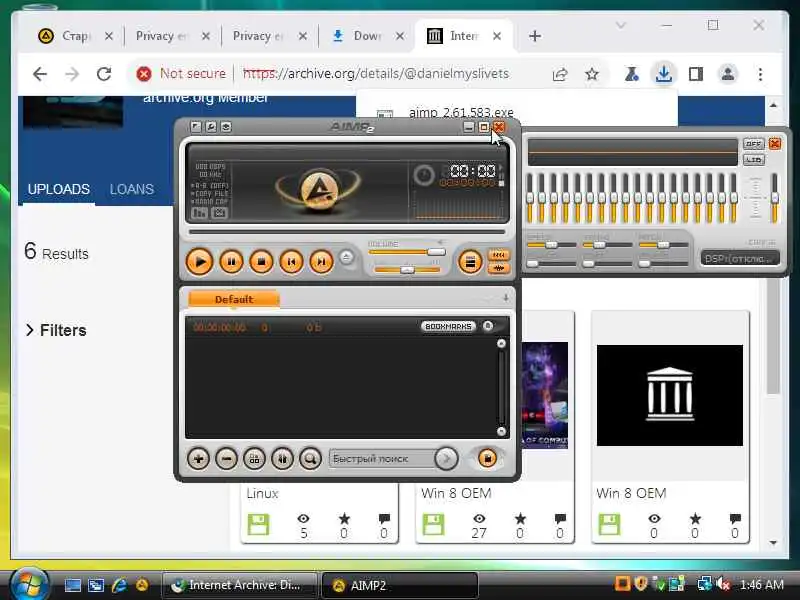Open the Win 8 OEM item with archive logo thumbnail
This screenshot has height=600, width=800.
point(670,395)
